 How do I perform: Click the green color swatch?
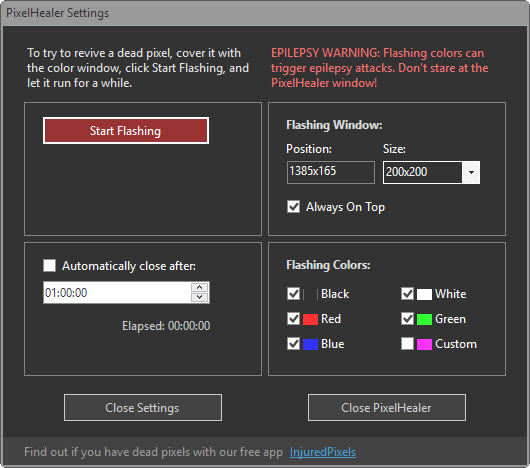pyautogui.click(x=424, y=319)
